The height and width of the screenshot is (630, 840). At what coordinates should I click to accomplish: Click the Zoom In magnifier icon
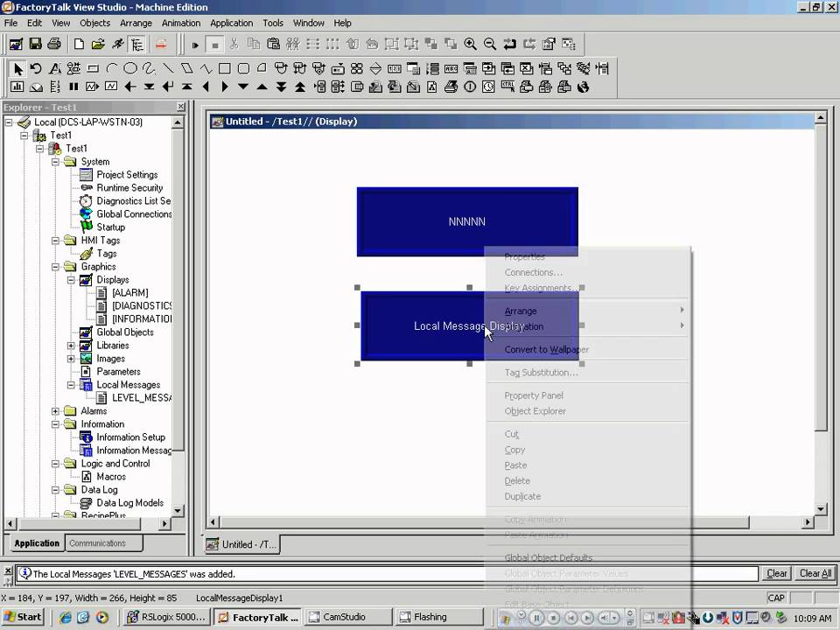click(x=471, y=44)
